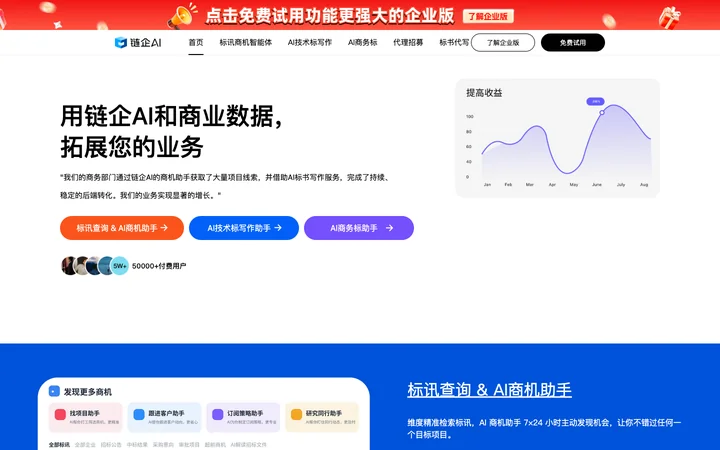Click the 提高收益 chart title
Viewport: 720px width, 450px height.
[484, 93]
